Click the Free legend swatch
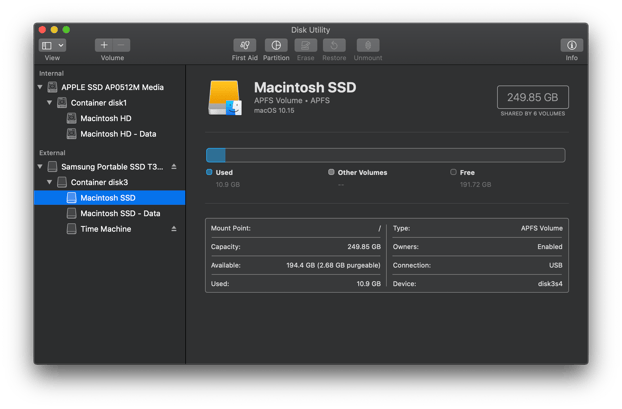 (x=453, y=172)
